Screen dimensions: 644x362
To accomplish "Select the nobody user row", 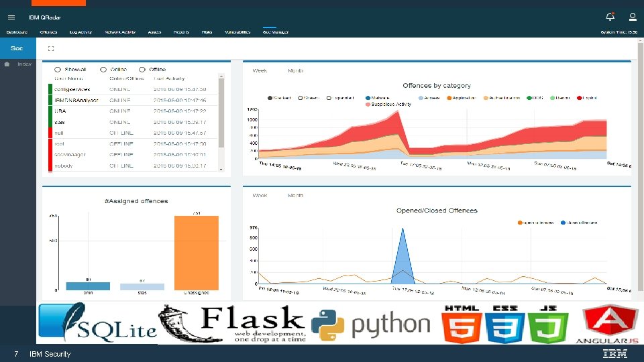I will click(133, 166).
